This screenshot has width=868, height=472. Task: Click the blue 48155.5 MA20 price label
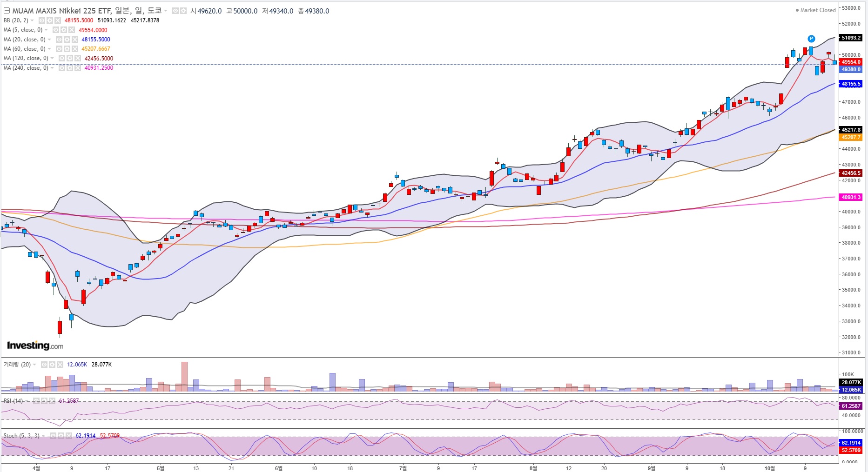pos(851,84)
